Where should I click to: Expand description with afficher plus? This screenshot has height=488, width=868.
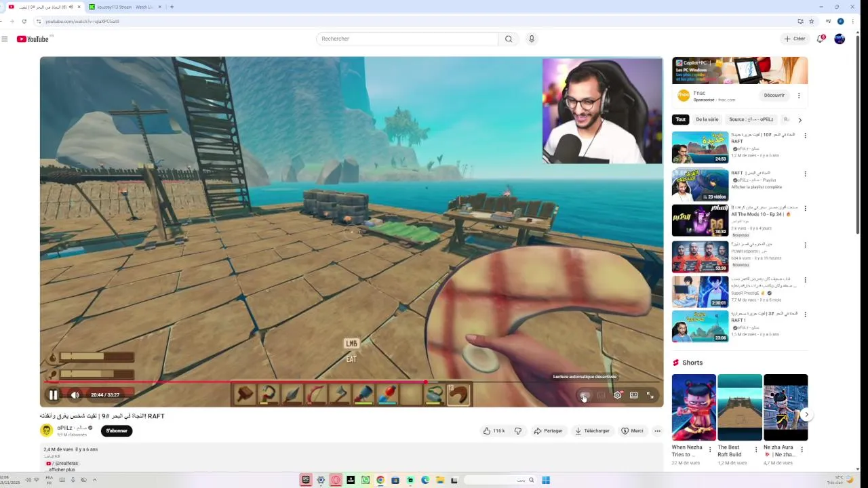pos(62,470)
